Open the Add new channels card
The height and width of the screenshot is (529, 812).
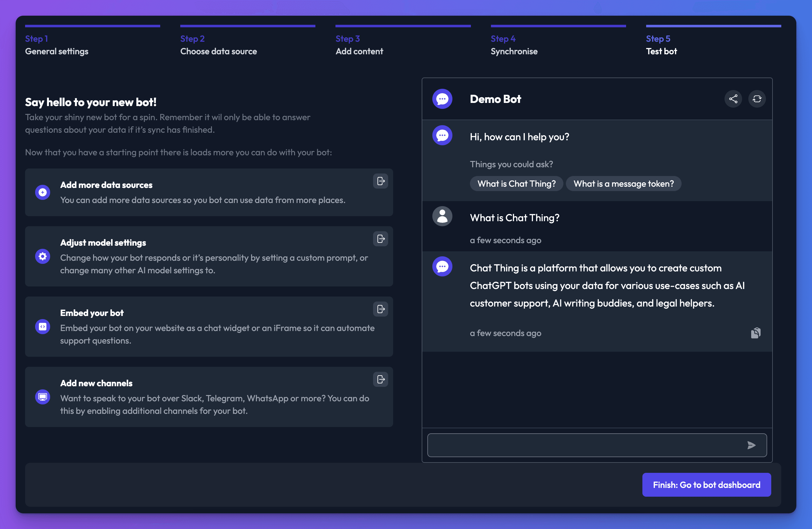tap(209, 397)
